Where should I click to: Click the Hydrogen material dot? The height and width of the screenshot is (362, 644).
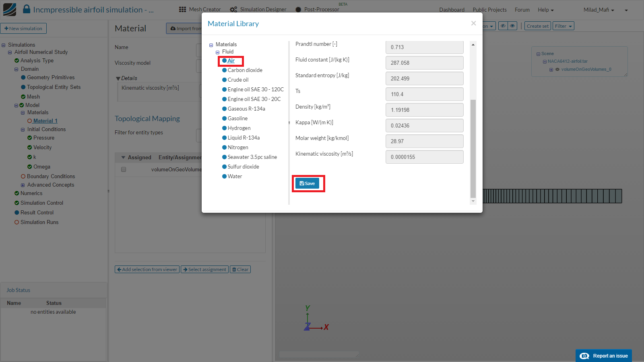225,128
